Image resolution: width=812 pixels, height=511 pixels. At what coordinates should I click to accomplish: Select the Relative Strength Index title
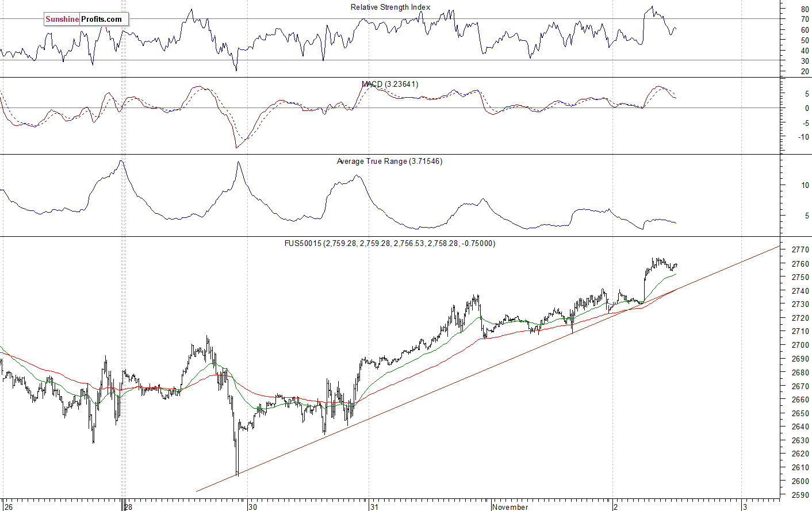tap(390, 7)
